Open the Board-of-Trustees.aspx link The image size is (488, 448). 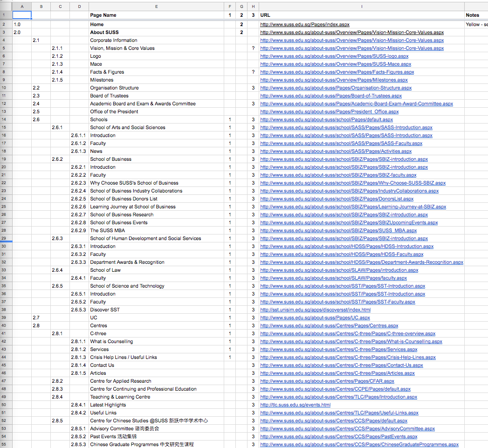coord(331,96)
